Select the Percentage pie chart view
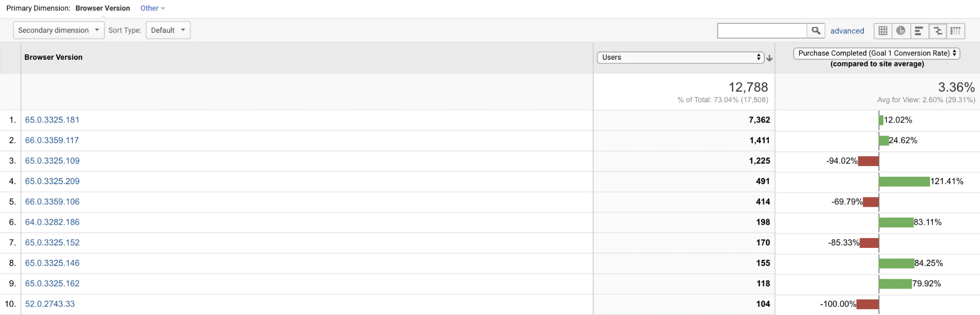Image resolution: width=980 pixels, height=315 pixels. click(x=901, y=30)
